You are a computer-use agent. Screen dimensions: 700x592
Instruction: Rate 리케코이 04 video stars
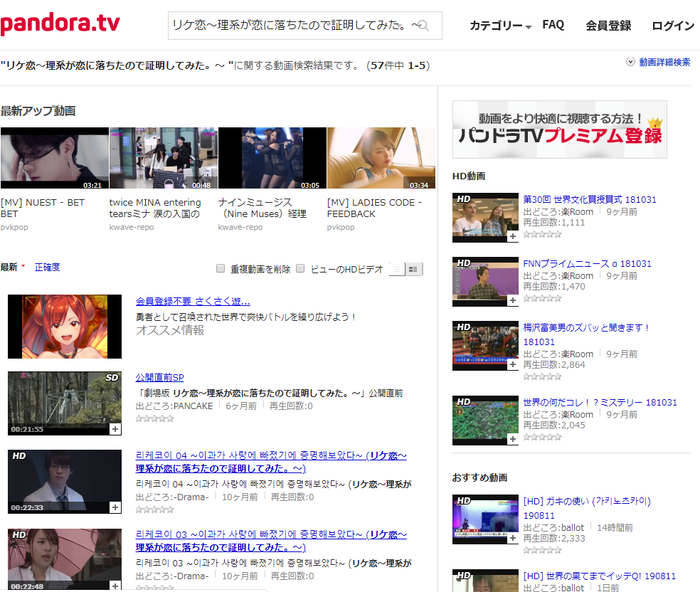(x=155, y=509)
